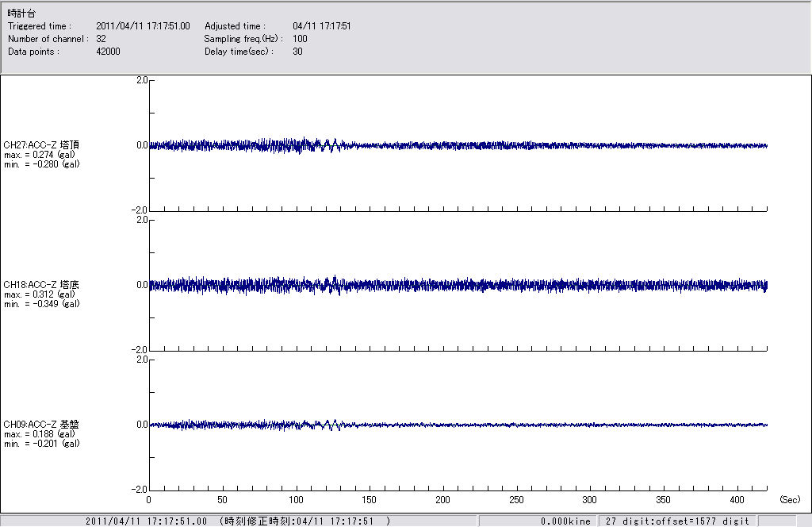
Task: Click the (Sec) unit label on time axis
Action: point(790,500)
